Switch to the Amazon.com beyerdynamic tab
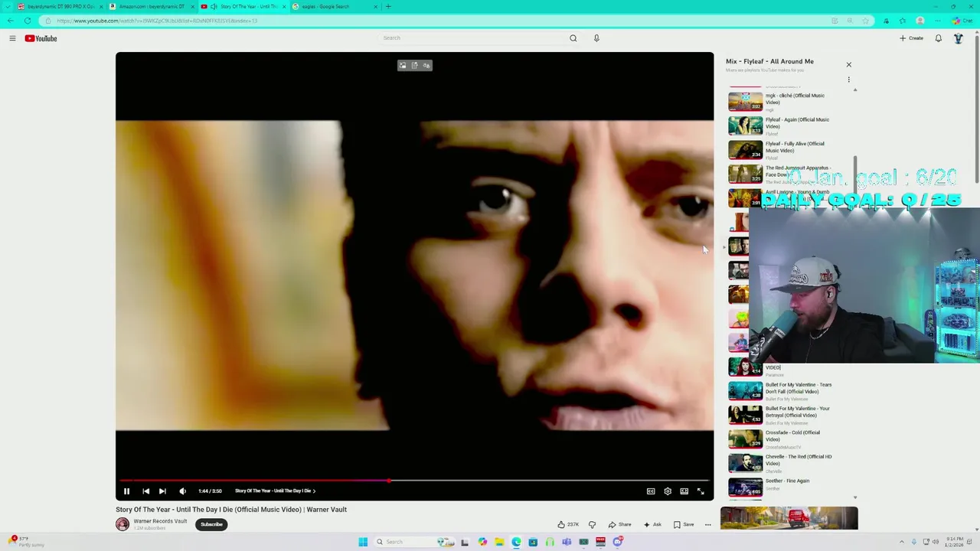The height and width of the screenshot is (551, 980). tap(151, 6)
